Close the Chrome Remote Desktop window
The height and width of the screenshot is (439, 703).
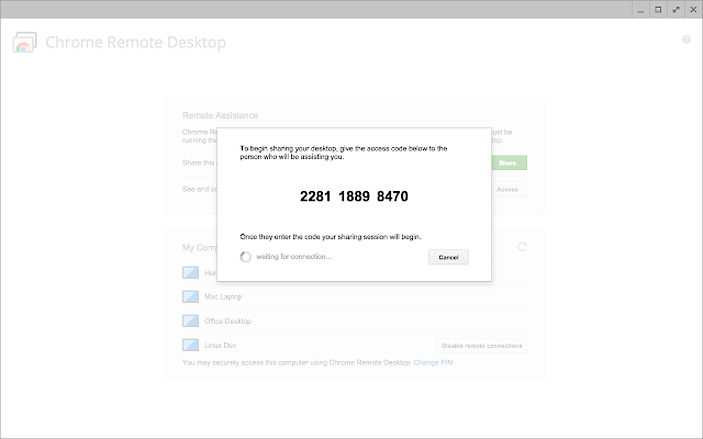(693, 9)
